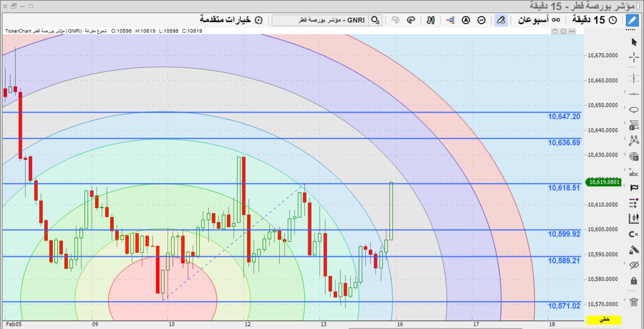This screenshot has width=644, height=329.
Task: Choose the flag marker tool
Action: (634, 187)
